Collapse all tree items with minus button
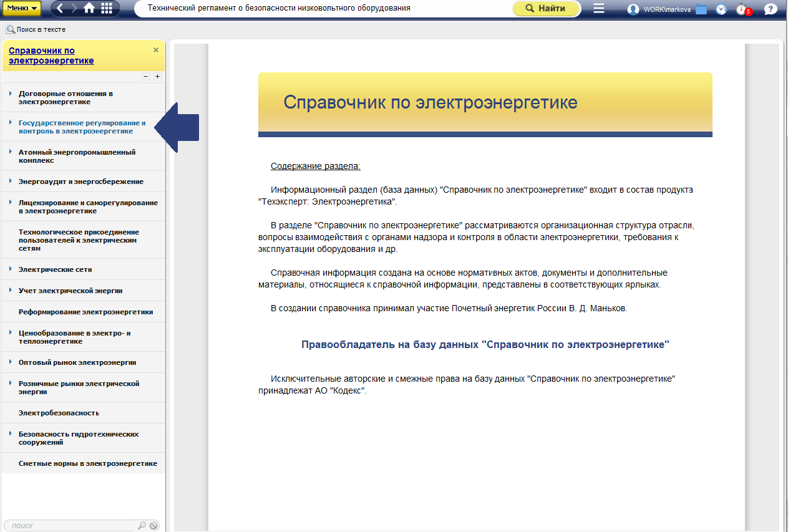Image resolution: width=788 pixels, height=532 pixels. (x=145, y=76)
